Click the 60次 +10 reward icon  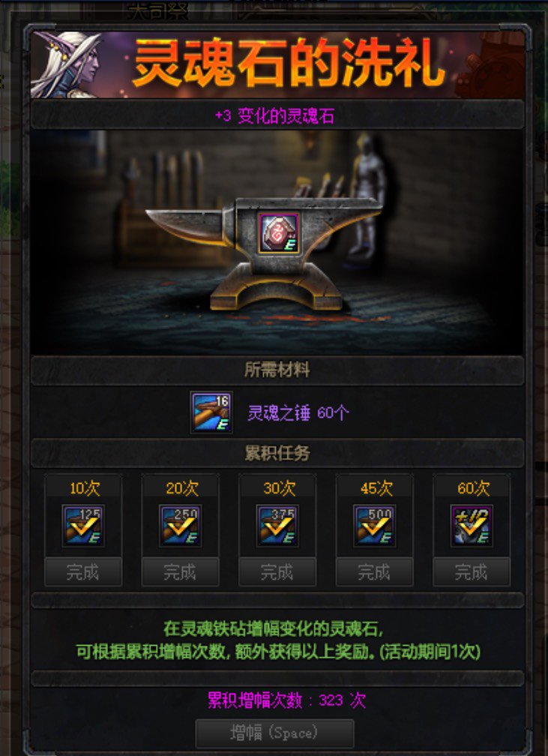472,526
